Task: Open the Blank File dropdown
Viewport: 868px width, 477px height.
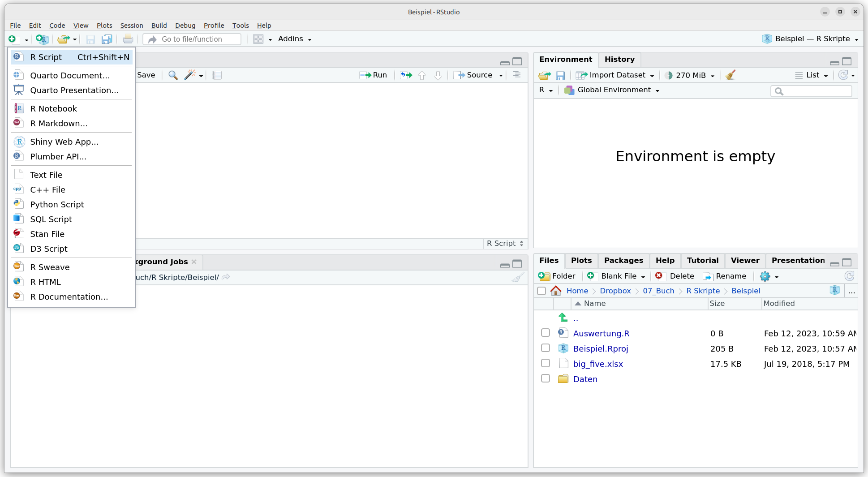Action: pos(616,276)
